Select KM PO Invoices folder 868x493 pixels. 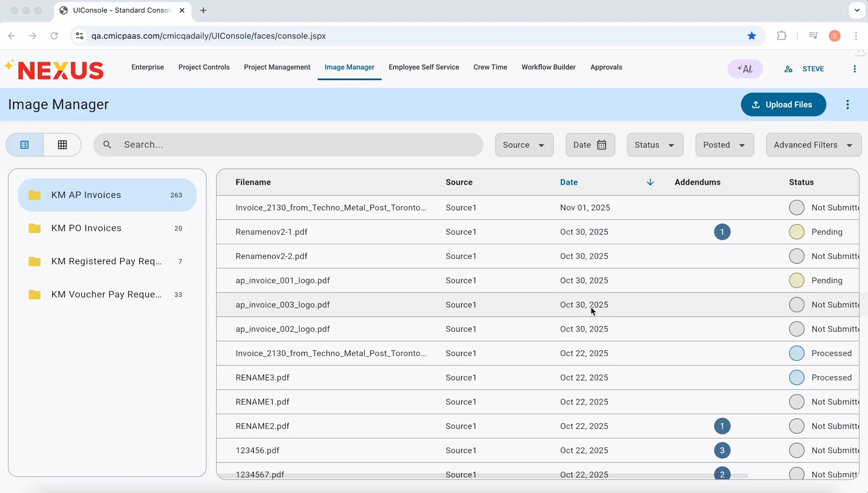tap(107, 228)
